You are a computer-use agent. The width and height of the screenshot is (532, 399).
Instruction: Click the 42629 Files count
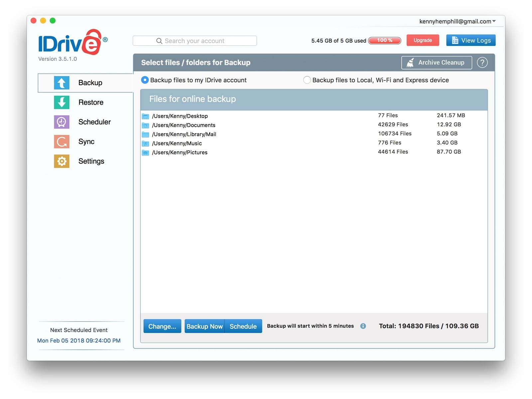393,124
